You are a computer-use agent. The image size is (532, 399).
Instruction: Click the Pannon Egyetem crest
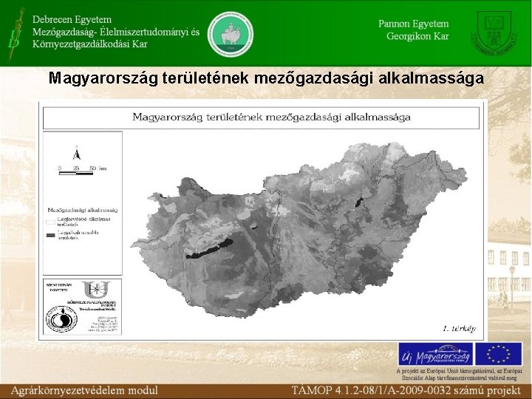click(494, 33)
